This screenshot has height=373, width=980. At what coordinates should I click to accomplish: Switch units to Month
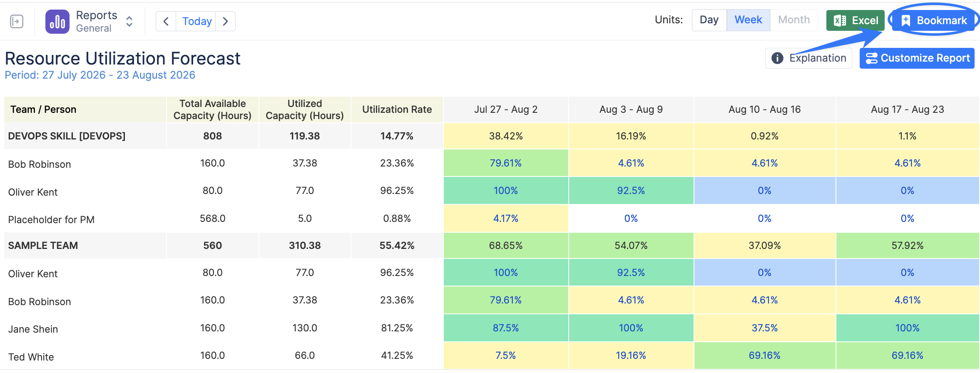tap(794, 20)
